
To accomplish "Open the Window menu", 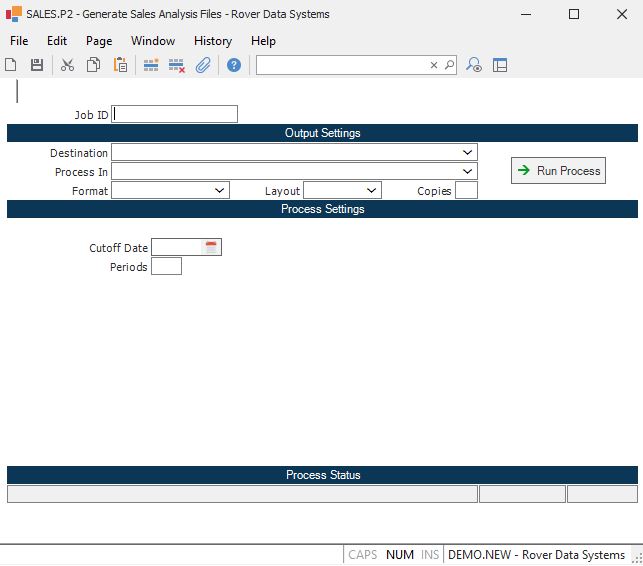I will (152, 41).
